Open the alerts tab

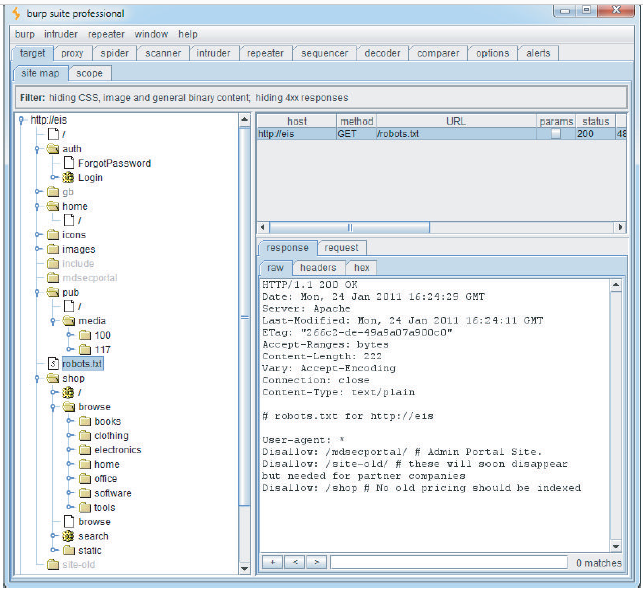(538, 53)
